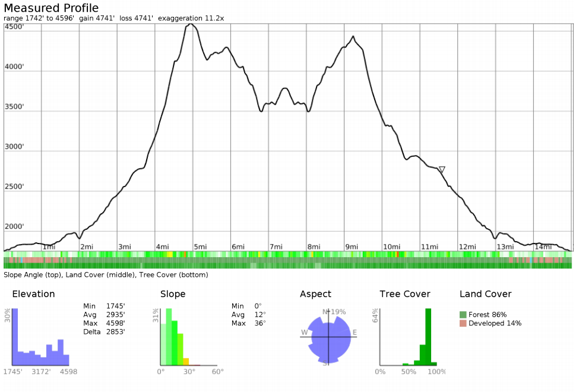The width and height of the screenshot is (579, 392).
Task: Click the 'Developed 14%' legend label
Action: point(495,323)
